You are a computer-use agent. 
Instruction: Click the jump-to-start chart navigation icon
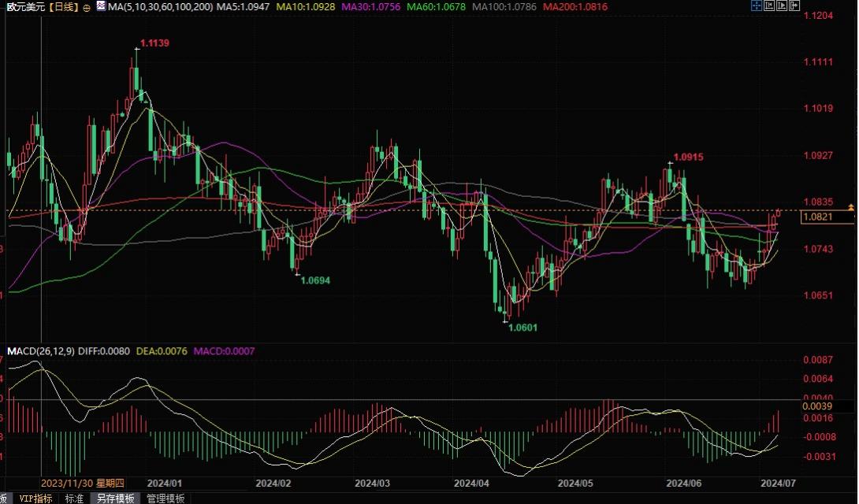(771, 6)
